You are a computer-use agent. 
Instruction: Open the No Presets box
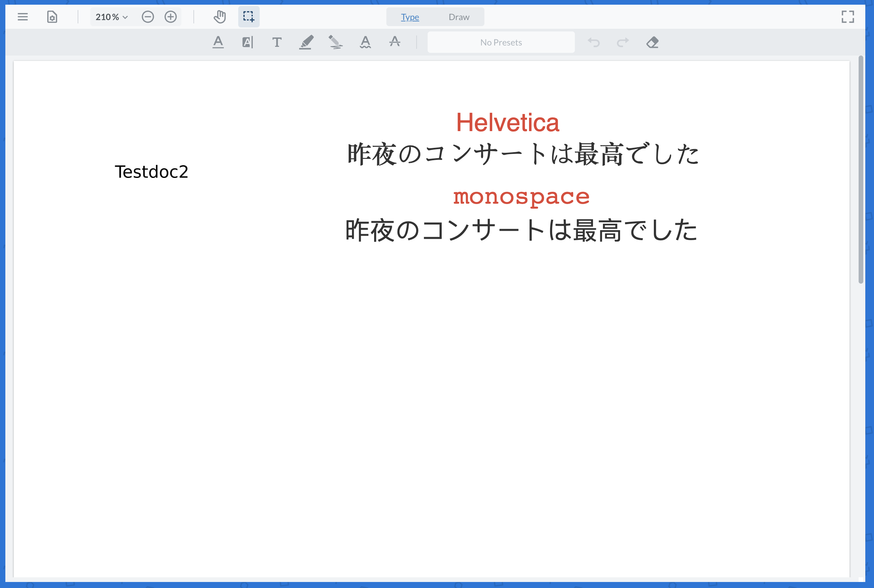coord(501,42)
